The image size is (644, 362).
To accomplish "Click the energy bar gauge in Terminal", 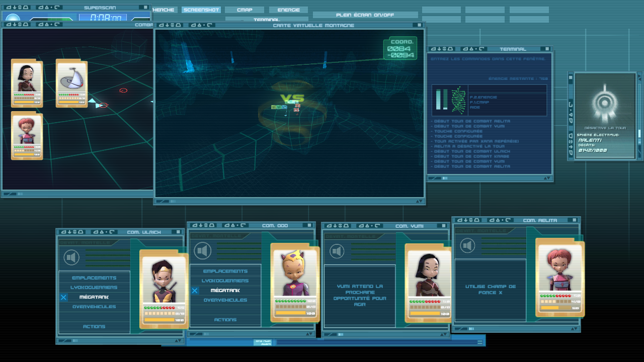I will pyautogui.click(x=442, y=100).
